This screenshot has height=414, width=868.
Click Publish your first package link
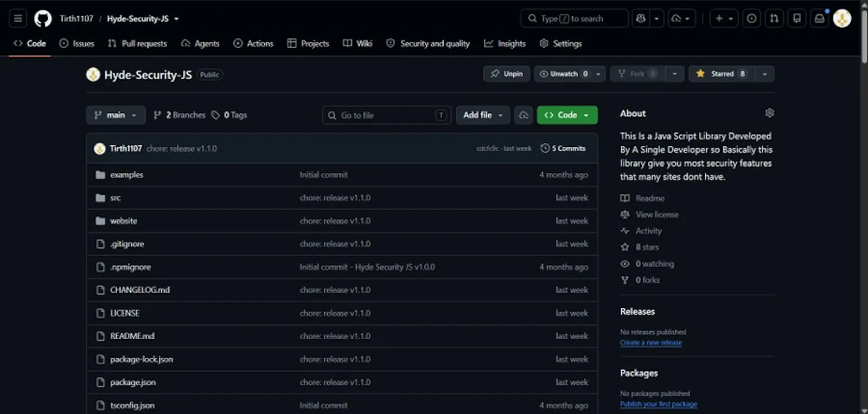coord(659,404)
